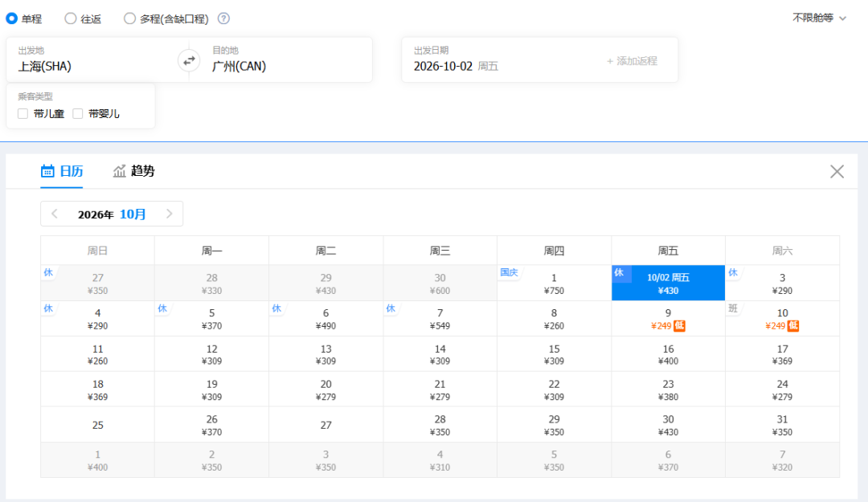The width and height of the screenshot is (868, 502).
Task: Select September 30 priced ¥600
Action: (x=440, y=284)
